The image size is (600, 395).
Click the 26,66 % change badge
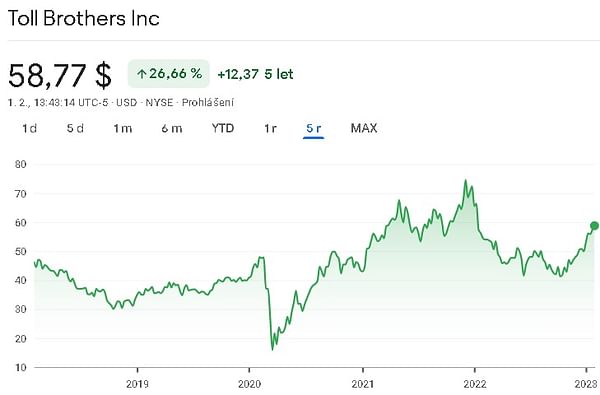pos(169,73)
